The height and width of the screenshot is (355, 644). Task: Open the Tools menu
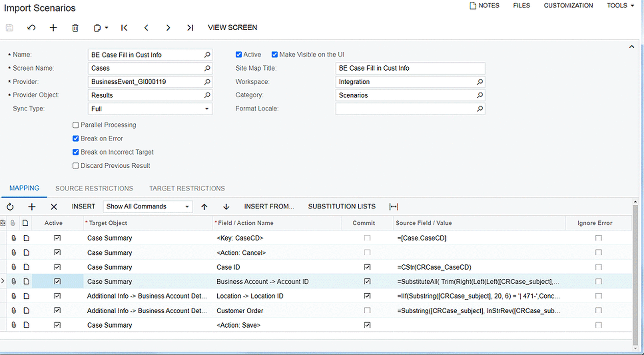[620, 6]
